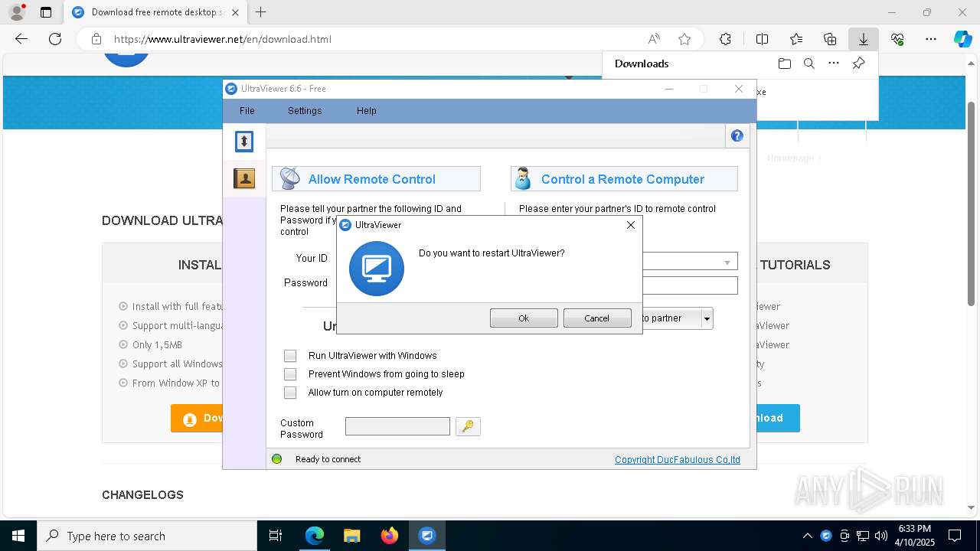Image resolution: width=980 pixels, height=551 pixels.
Task: Open the File menu in UltraViewer
Action: click(247, 111)
